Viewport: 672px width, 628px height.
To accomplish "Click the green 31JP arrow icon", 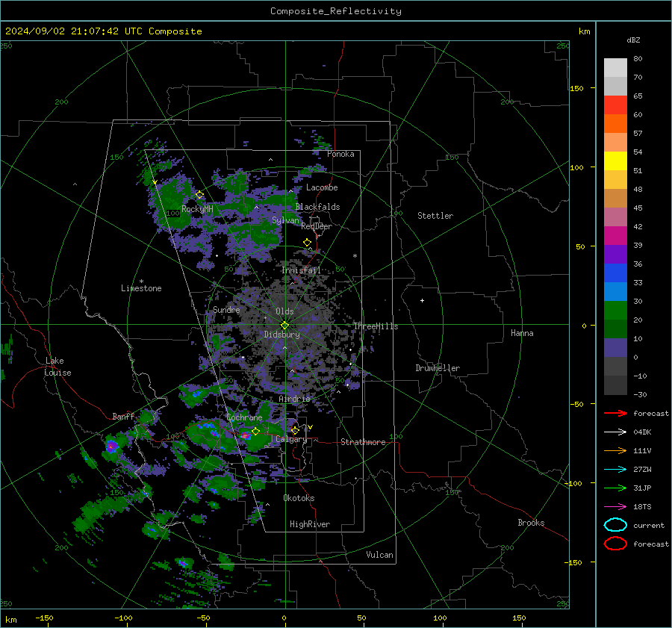I will [x=615, y=488].
